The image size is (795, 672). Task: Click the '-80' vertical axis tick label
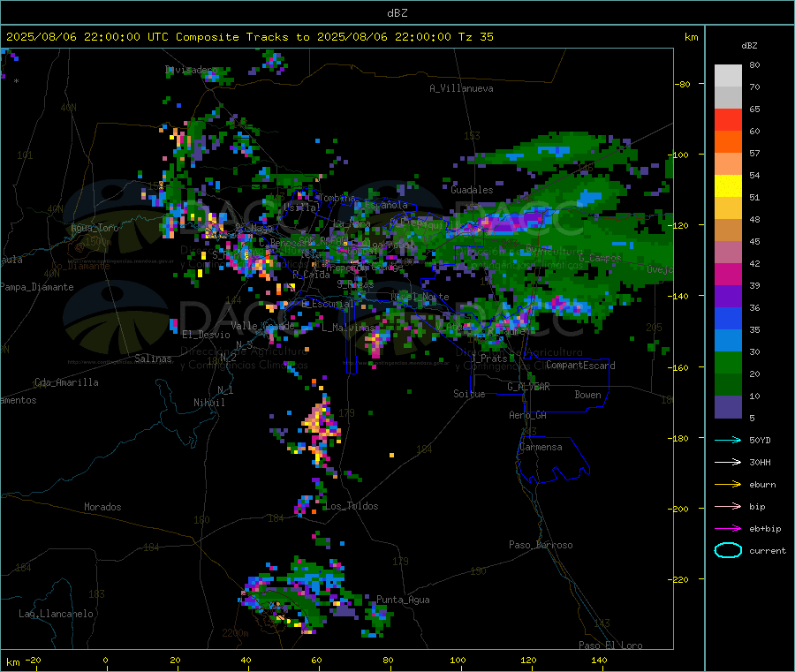(x=682, y=84)
